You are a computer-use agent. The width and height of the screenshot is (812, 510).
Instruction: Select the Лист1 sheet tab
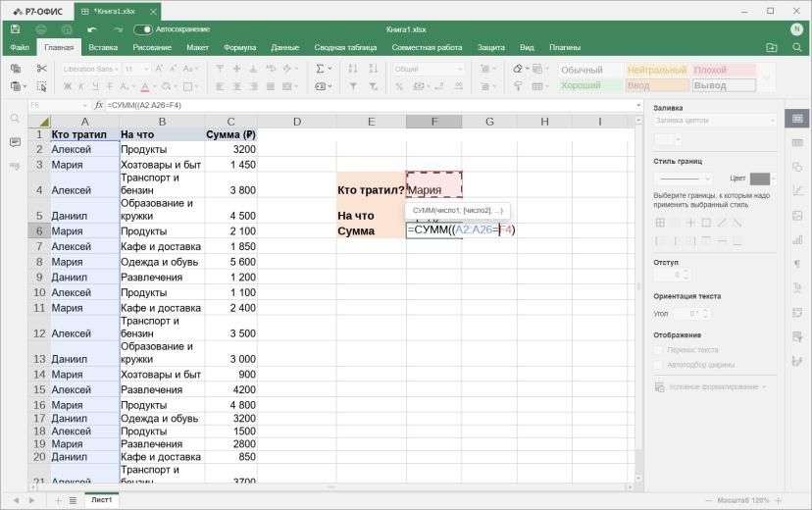click(x=102, y=500)
